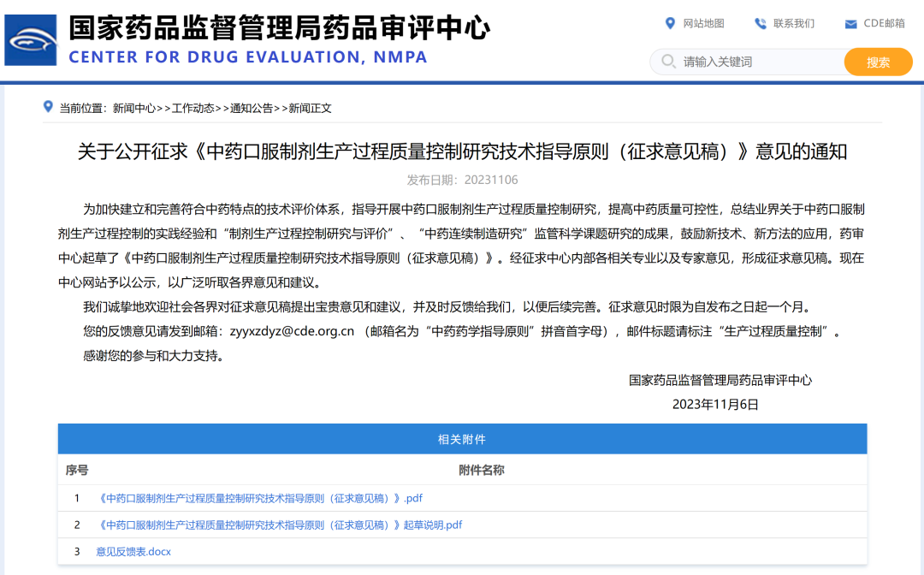
Task: Click the CDE fish logo icon
Action: tap(31, 40)
